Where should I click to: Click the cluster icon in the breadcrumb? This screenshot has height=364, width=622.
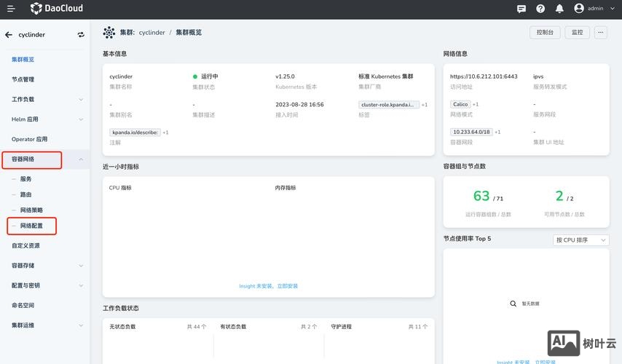(x=109, y=33)
